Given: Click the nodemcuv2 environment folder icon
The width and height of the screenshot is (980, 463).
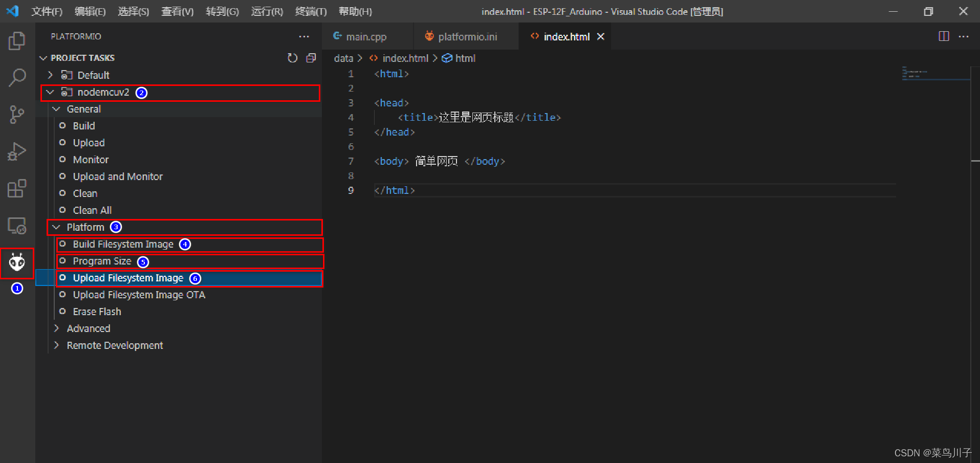Looking at the screenshot, I should coord(67,92).
